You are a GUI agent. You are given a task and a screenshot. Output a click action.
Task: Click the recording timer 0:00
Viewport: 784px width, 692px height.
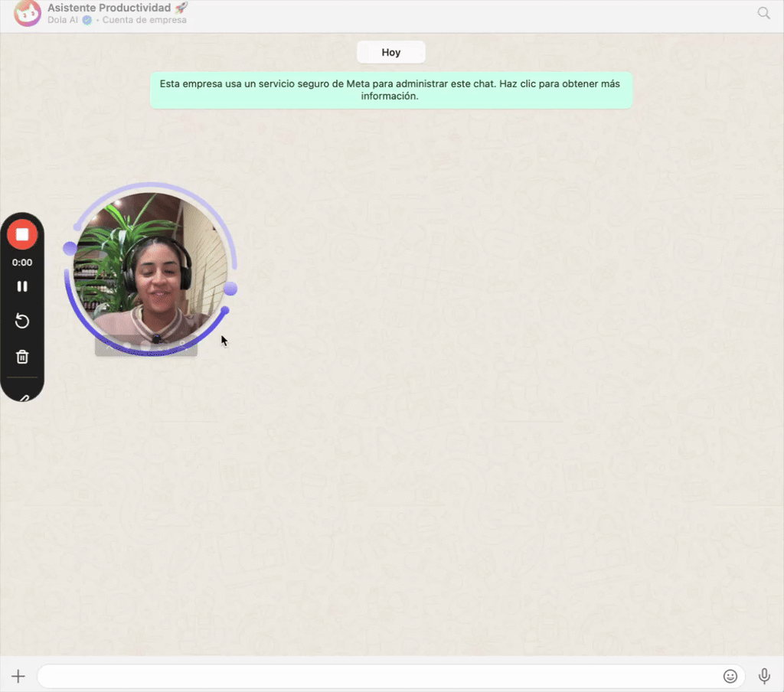pos(22,263)
